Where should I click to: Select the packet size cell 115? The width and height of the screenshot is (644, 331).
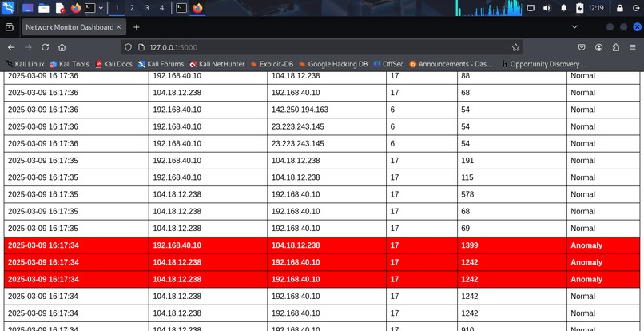click(x=512, y=177)
